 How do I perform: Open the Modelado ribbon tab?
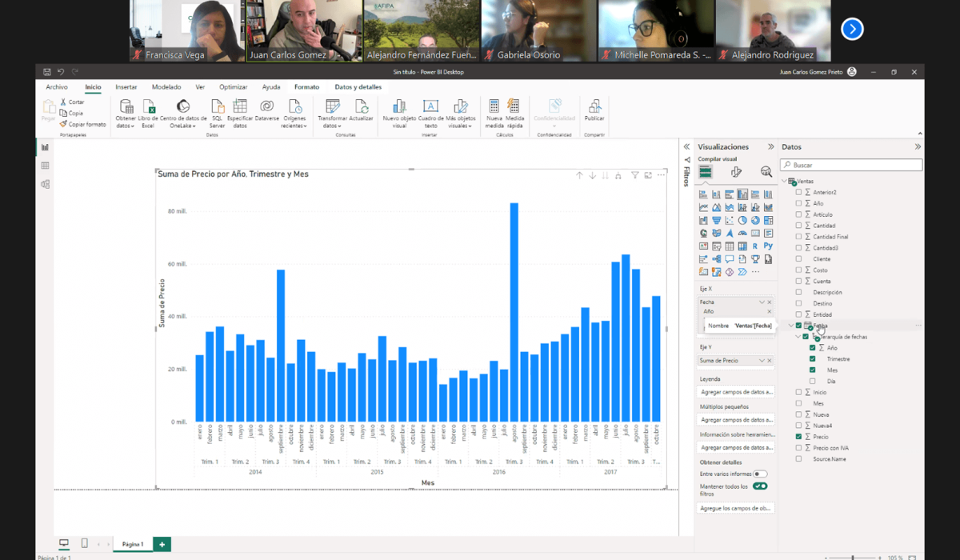pos(166,86)
